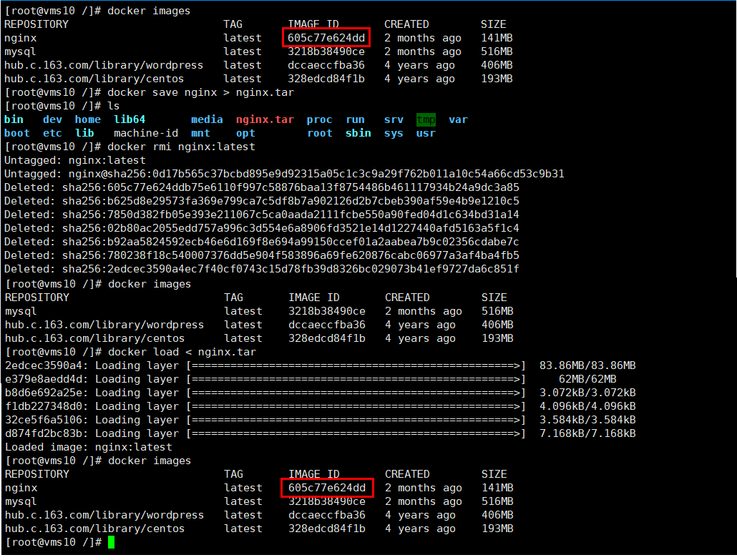Click the 'etc' directory entry
Screen dimensions: 737x560
tap(52, 134)
